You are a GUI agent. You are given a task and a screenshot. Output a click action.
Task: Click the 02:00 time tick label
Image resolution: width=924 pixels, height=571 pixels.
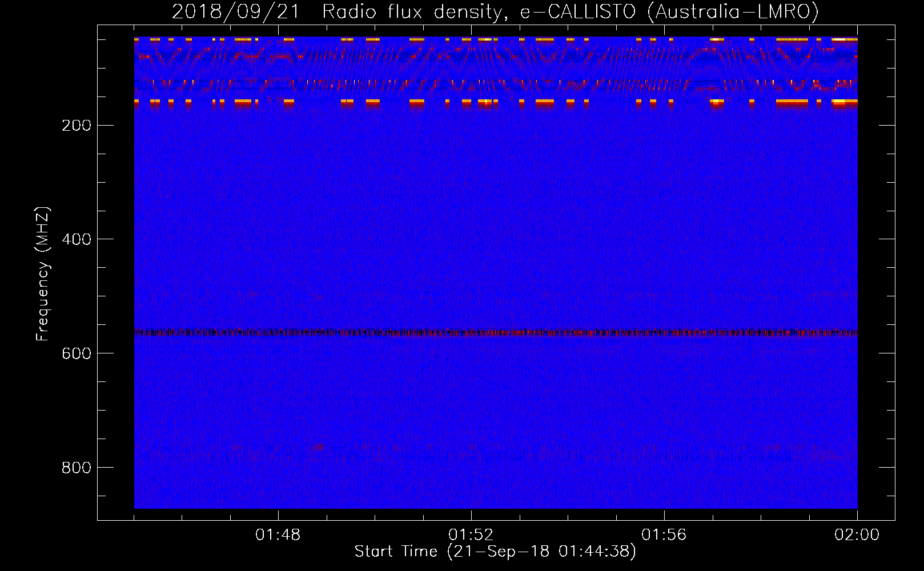click(857, 535)
